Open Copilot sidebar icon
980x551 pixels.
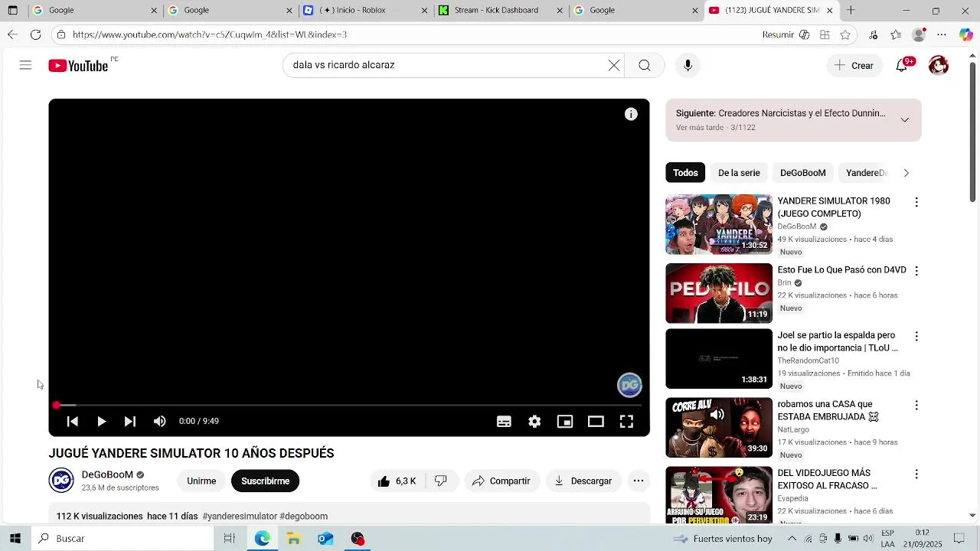point(965,34)
